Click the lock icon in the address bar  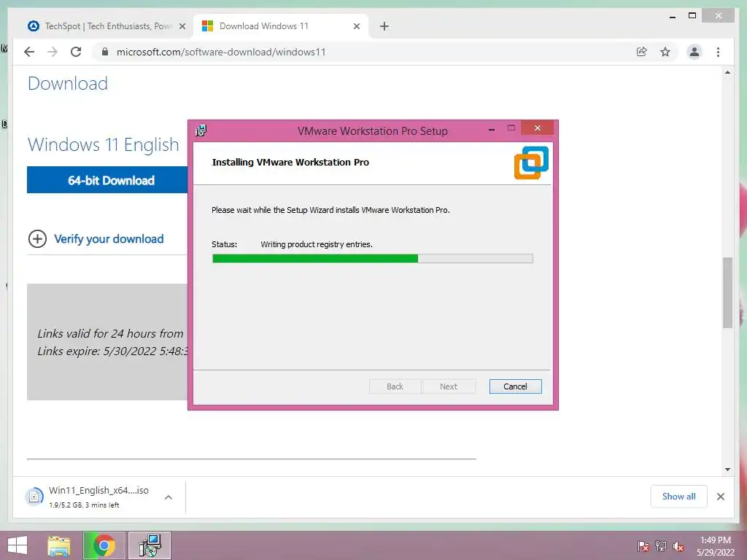pyautogui.click(x=105, y=52)
